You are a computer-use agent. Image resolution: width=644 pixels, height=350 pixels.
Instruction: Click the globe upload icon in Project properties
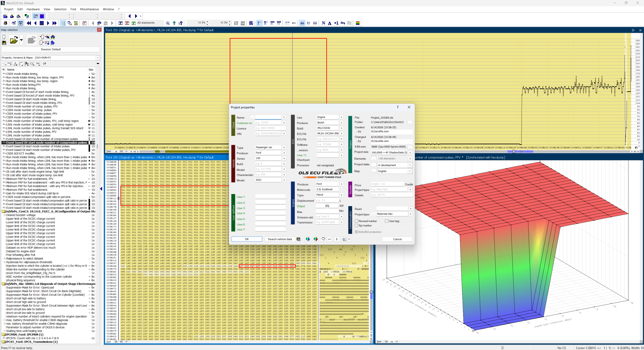[x=316, y=239]
